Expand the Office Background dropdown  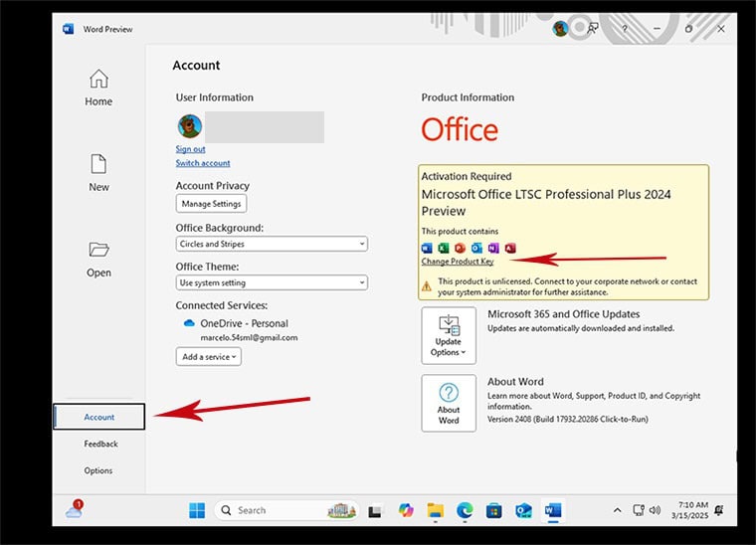coord(272,244)
